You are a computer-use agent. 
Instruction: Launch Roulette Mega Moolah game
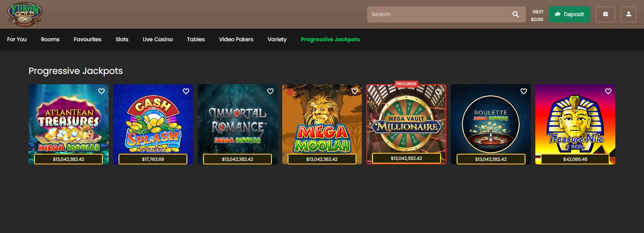(x=491, y=124)
